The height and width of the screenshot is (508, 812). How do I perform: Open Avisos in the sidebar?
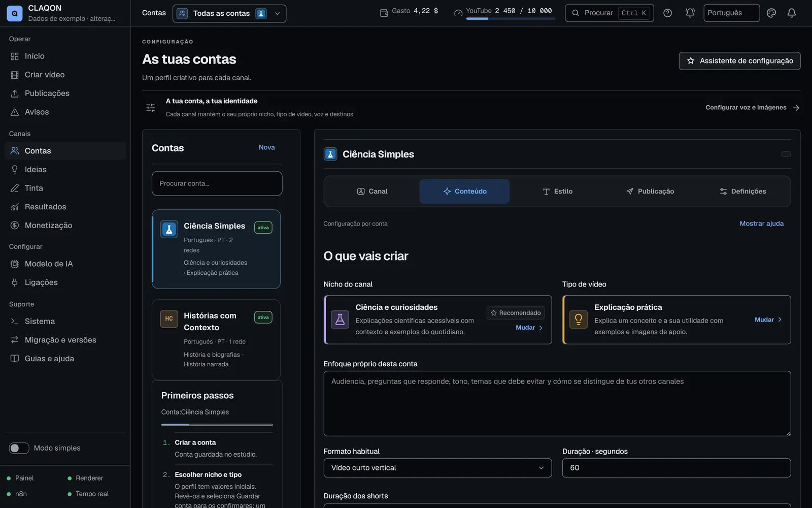click(x=65, y=112)
